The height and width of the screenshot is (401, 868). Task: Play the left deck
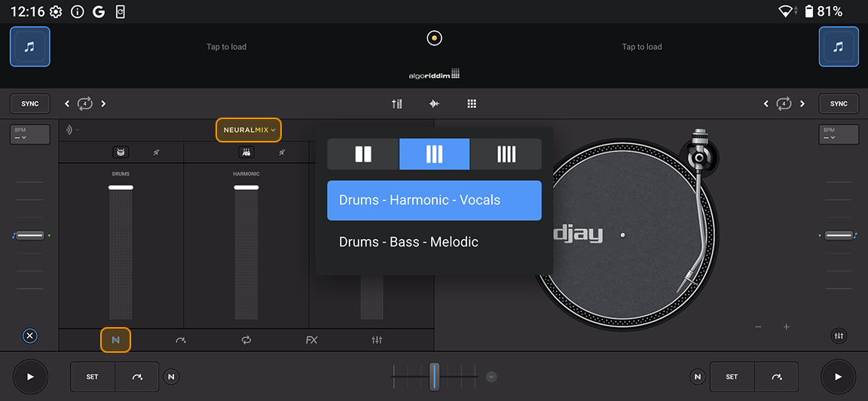pyautogui.click(x=30, y=377)
